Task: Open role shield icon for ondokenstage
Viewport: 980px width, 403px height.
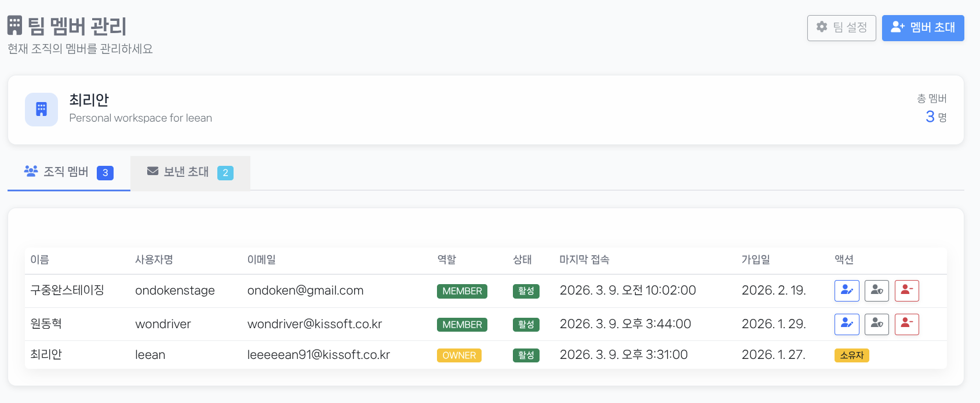Action: click(877, 291)
